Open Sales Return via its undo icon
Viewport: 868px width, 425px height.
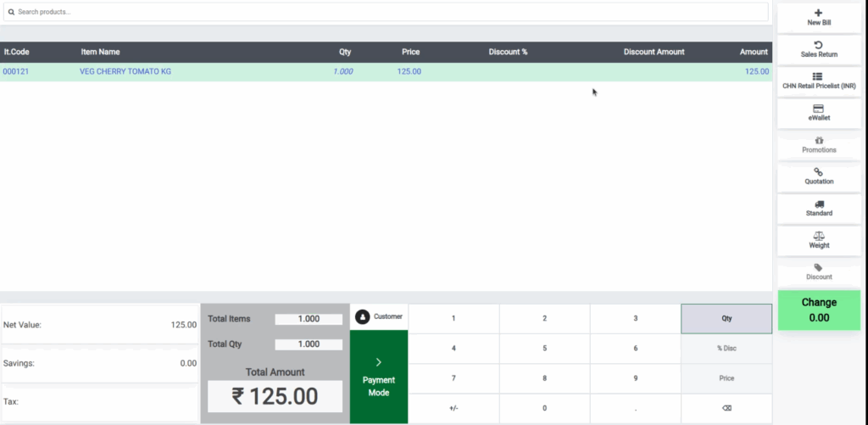[x=819, y=44]
